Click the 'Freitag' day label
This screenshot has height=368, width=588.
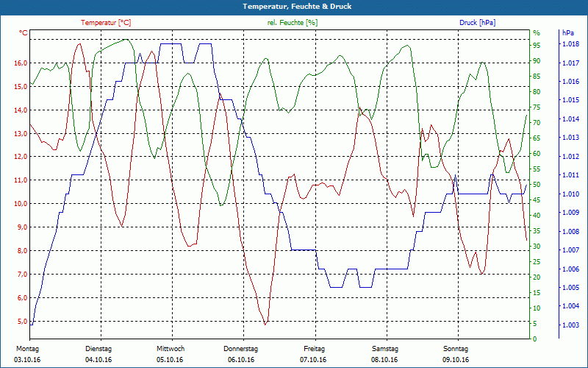point(315,349)
